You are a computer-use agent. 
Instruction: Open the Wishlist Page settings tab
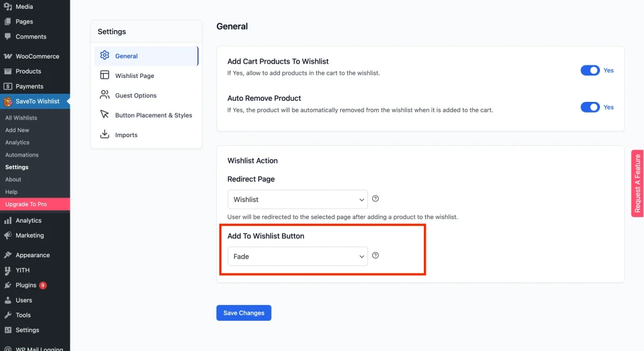pos(146,75)
